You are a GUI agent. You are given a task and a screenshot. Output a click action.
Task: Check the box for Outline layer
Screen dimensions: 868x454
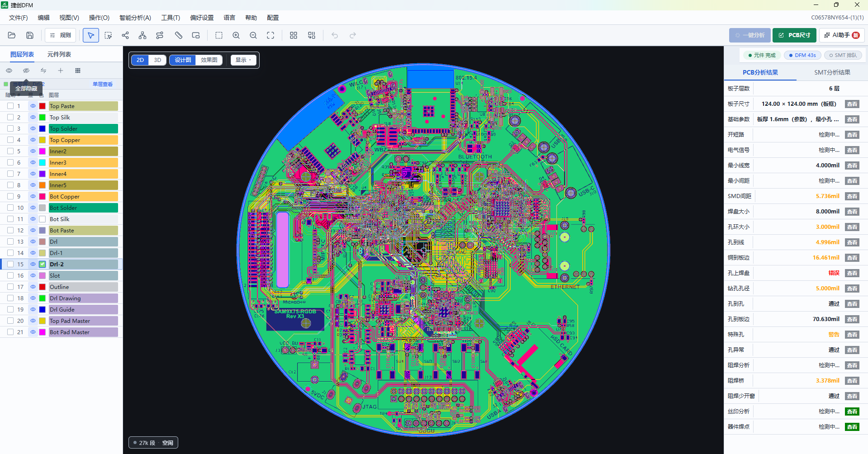coord(10,287)
